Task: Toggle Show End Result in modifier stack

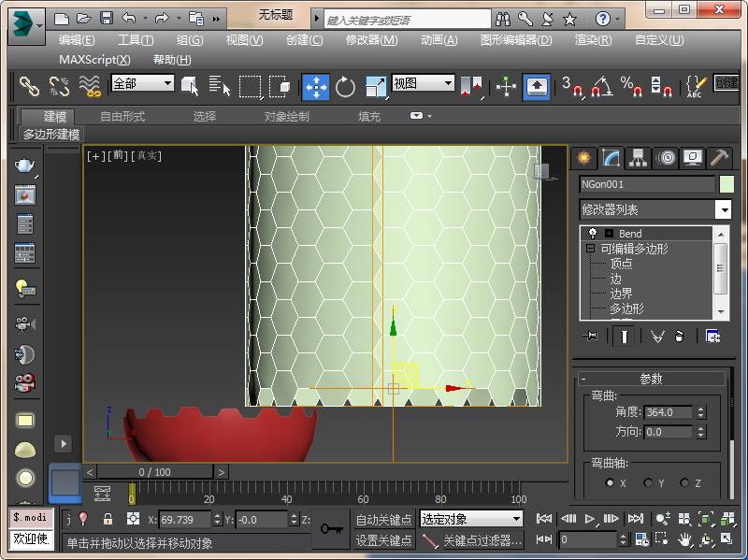Action: tap(624, 337)
